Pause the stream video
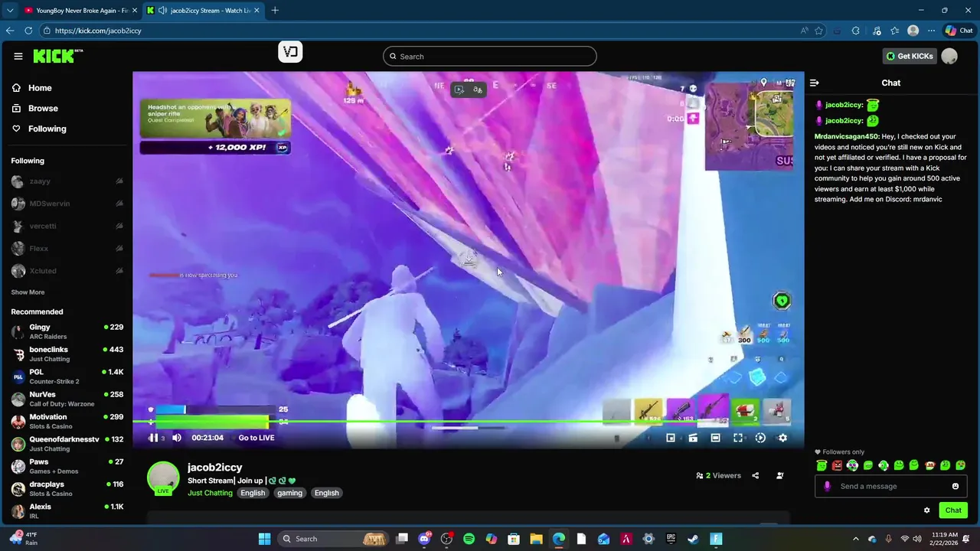Screen dimensions: 980x551 tap(153, 438)
